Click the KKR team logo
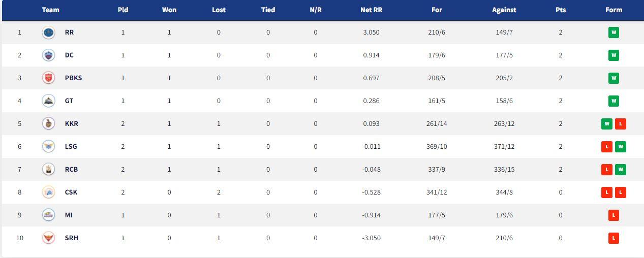The height and width of the screenshot is (258, 644). coord(48,124)
